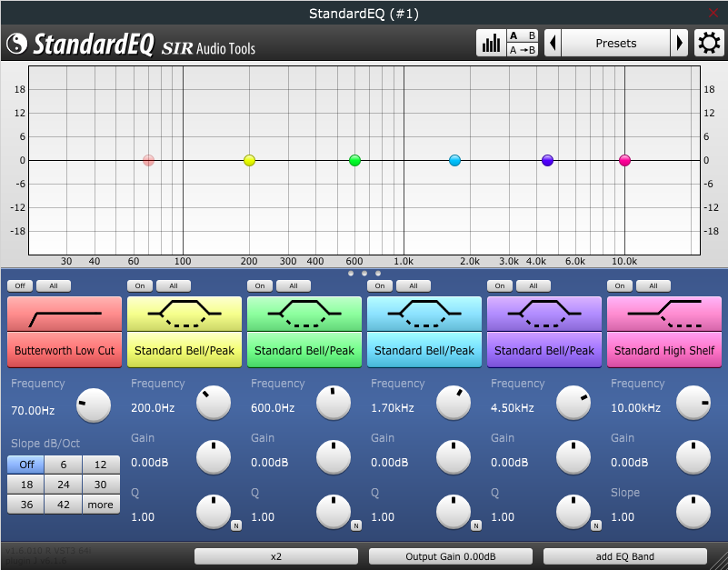The image size is (728, 570).
Task: Open green Standard Bell/Peak type selector
Action: click(x=304, y=350)
